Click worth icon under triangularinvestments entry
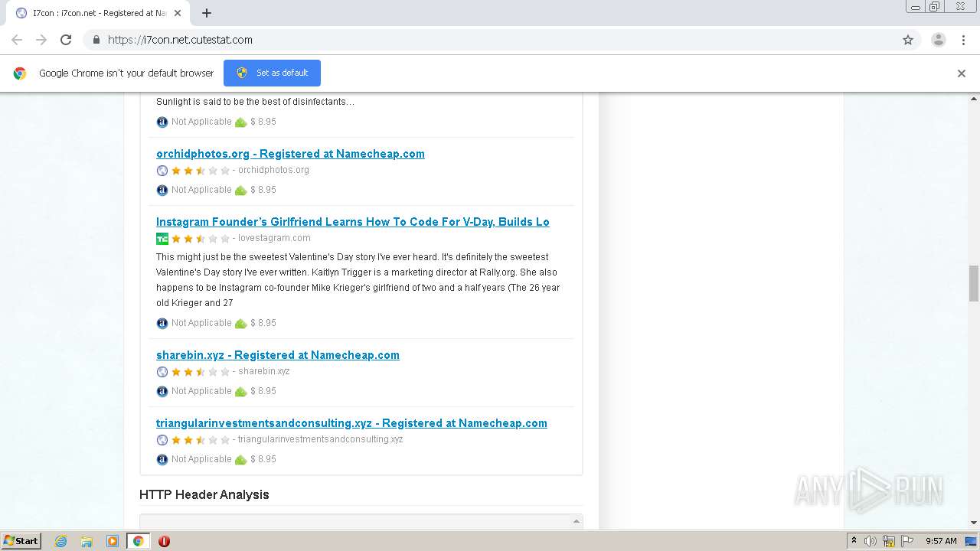Screen dimensions: 980x551 coord(240,460)
